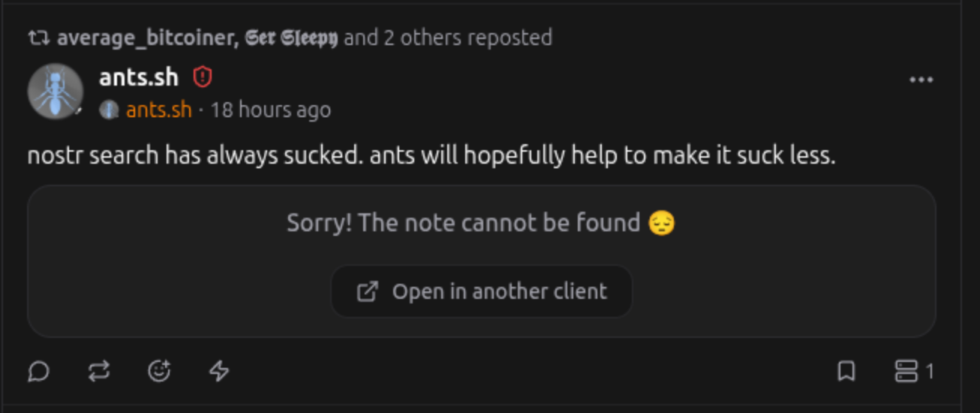Viewport: 980px width, 413px height.
Task: Repost the ants.sh note
Action: [x=99, y=371]
